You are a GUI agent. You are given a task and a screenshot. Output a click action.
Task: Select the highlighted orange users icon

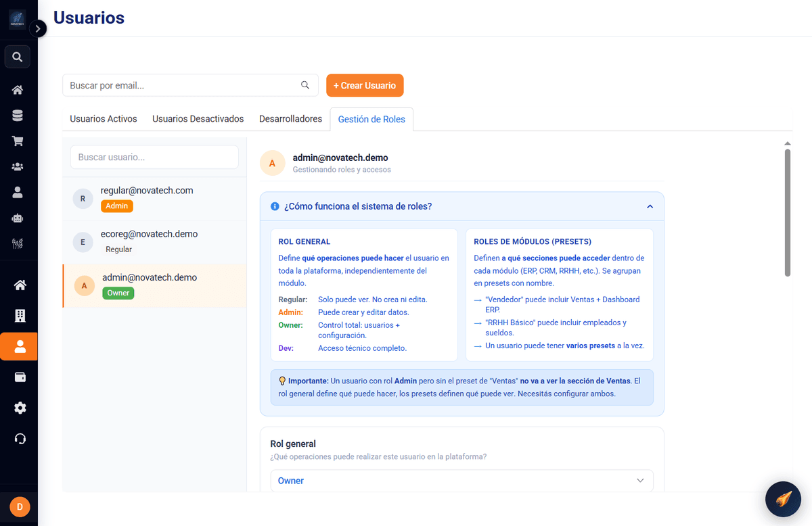click(19, 347)
